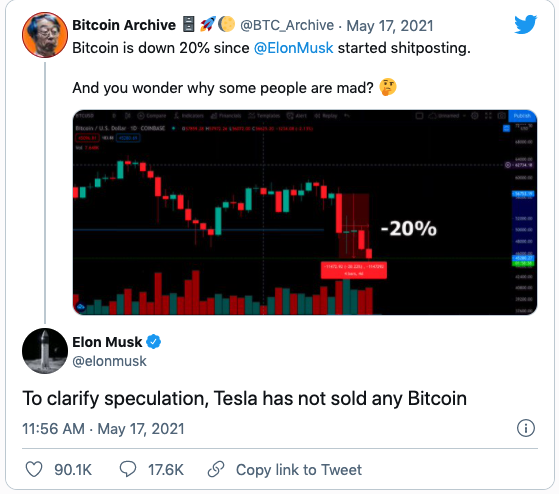Screen dimensions: 559x494
Task: Open the @BTC_Archive handle
Action: pyautogui.click(x=287, y=25)
